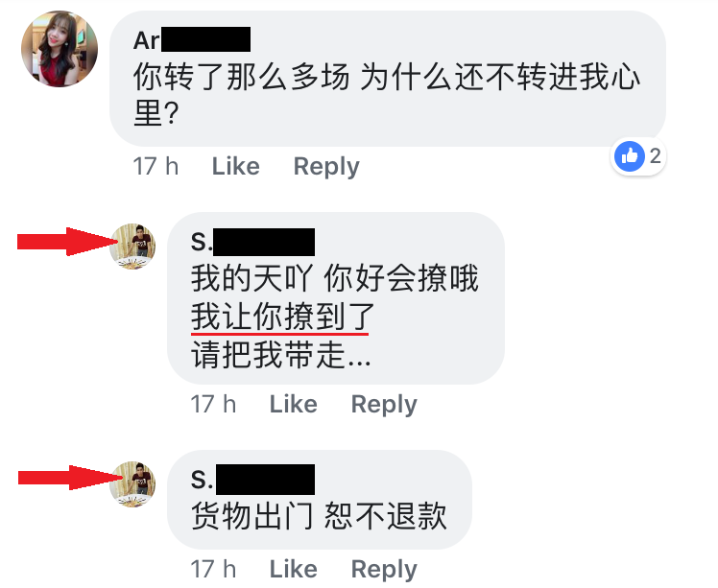Reply to the comment ending 我心里?
The width and height of the screenshot is (718, 588).
pos(326,167)
